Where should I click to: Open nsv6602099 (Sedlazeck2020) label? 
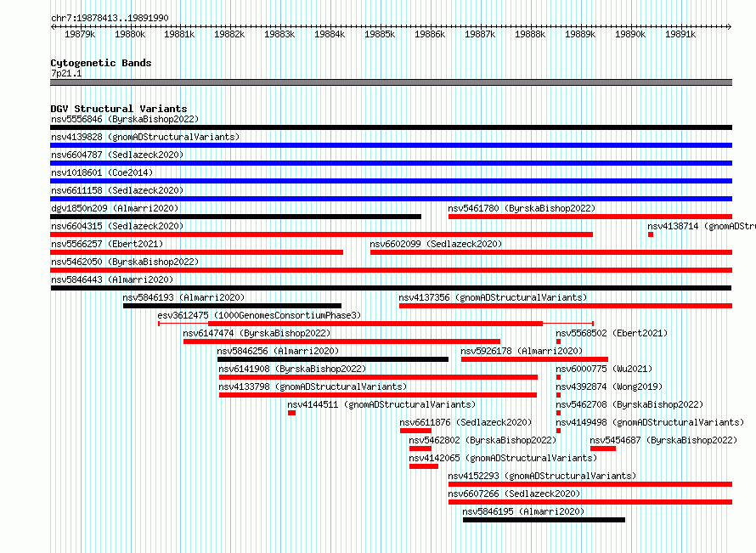coord(436,244)
